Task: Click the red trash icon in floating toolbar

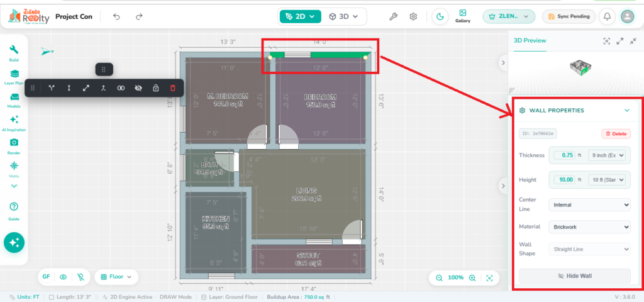Action: point(172,88)
